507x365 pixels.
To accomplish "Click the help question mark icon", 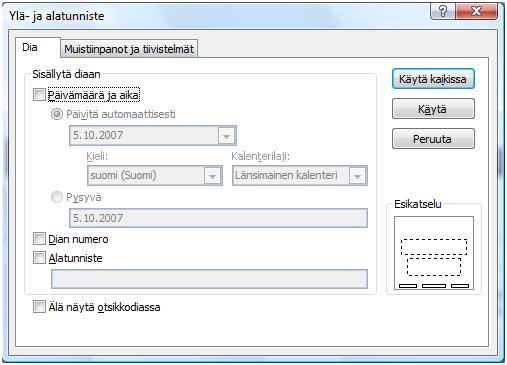I will tap(442, 11).
